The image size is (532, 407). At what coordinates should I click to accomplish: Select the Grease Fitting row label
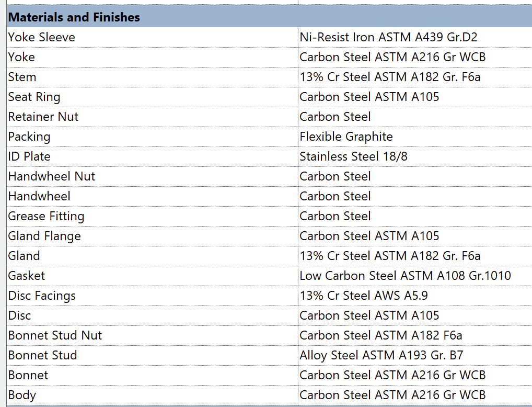[x=46, y=216]
